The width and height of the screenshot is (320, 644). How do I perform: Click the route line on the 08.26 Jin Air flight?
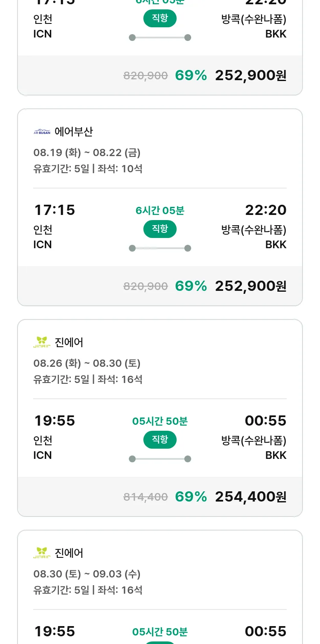160,459
